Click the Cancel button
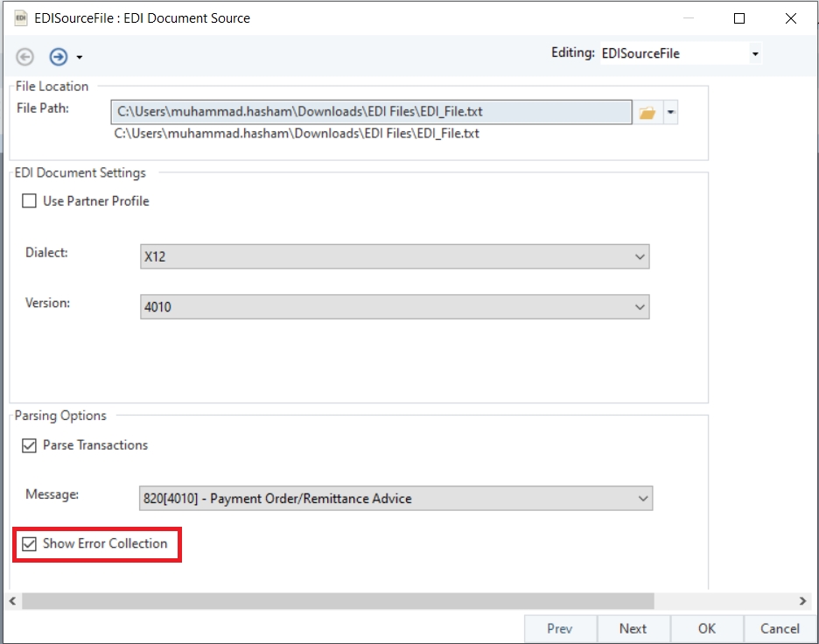Image resolution: width=819 pixels, height=644 pixels. coord(780,629)
